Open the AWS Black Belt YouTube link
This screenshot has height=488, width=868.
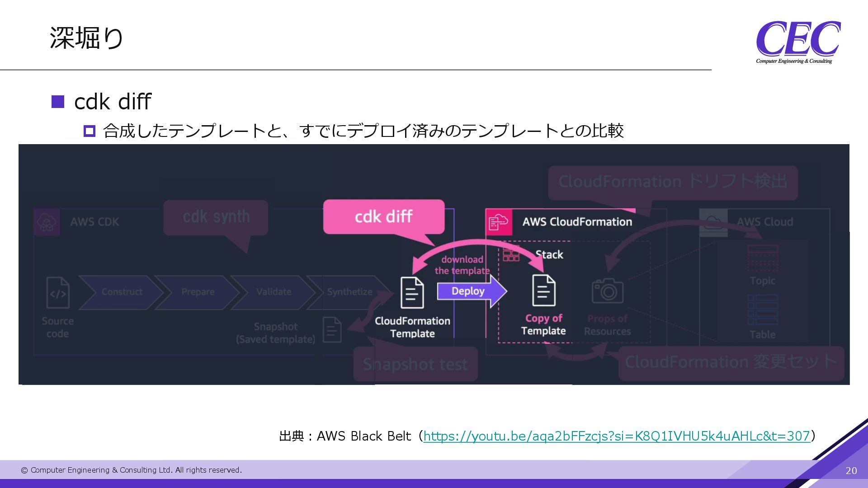617,436
